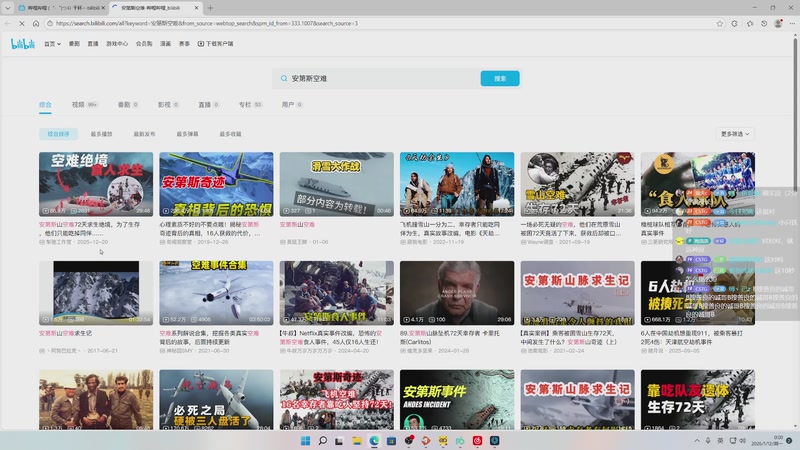Add page to favorites star icon
This screenshot has height=450, width=800.
click(x=719, y=23)
